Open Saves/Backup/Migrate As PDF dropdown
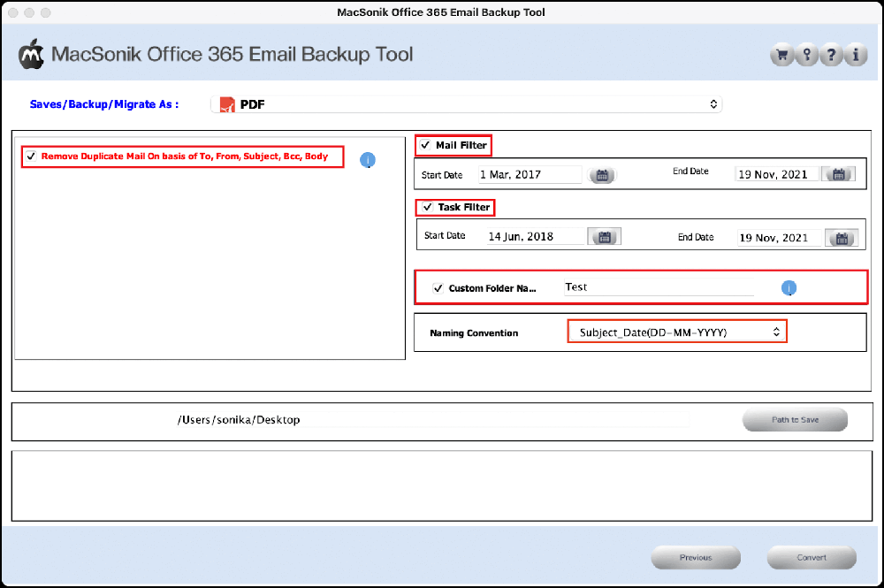Viewport: 884px width, 588px height. (x=466, y=104)
